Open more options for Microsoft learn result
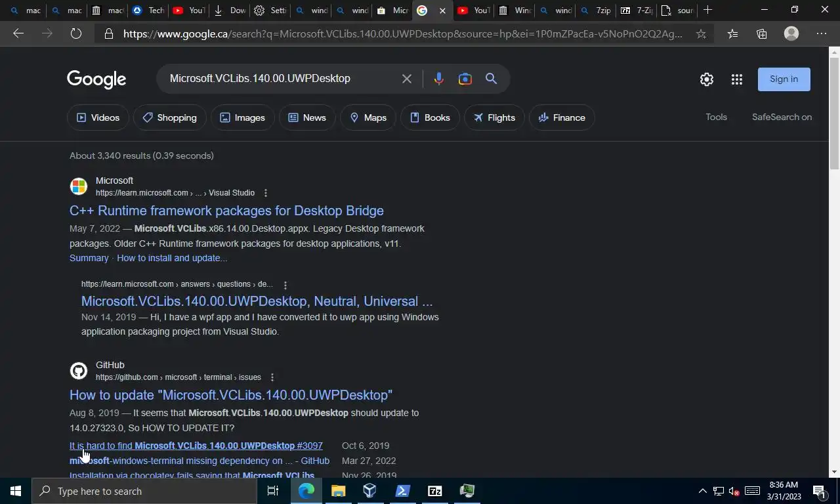The height and width of the screenshot is (504, 840). [x=266, y=193]
